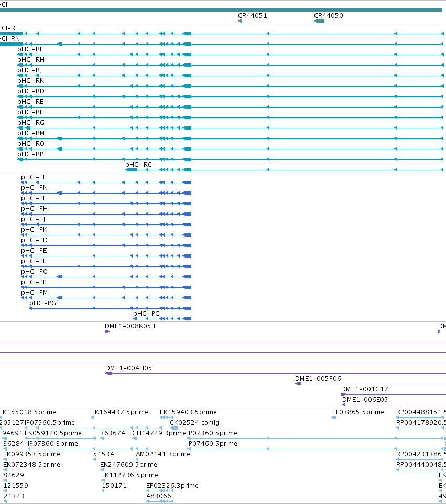The height and width of the screenshot is (504, 446).
Task: Select the pHCl-RG transcript label
Action: [x=31, y=123]
